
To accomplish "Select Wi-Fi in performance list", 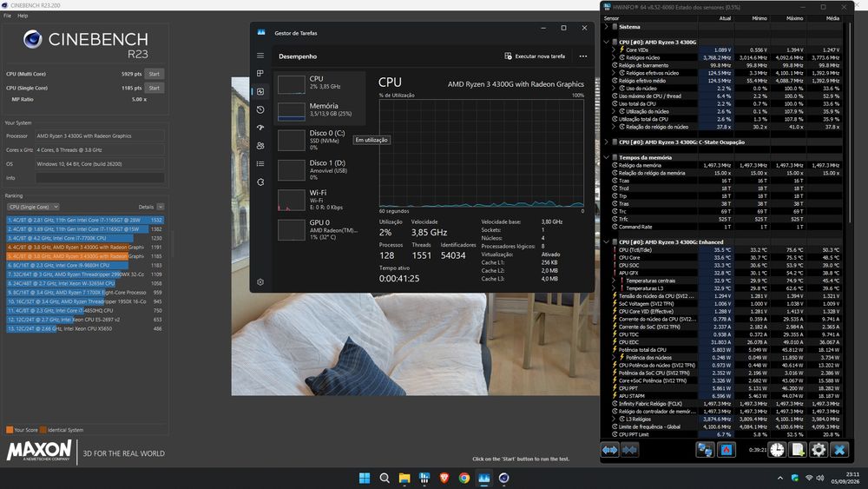I will (320, 200).
